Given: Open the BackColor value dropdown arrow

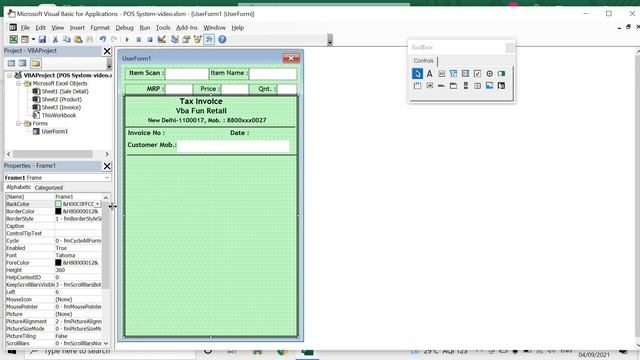Looking at the screenshot, I should point(98,204).
